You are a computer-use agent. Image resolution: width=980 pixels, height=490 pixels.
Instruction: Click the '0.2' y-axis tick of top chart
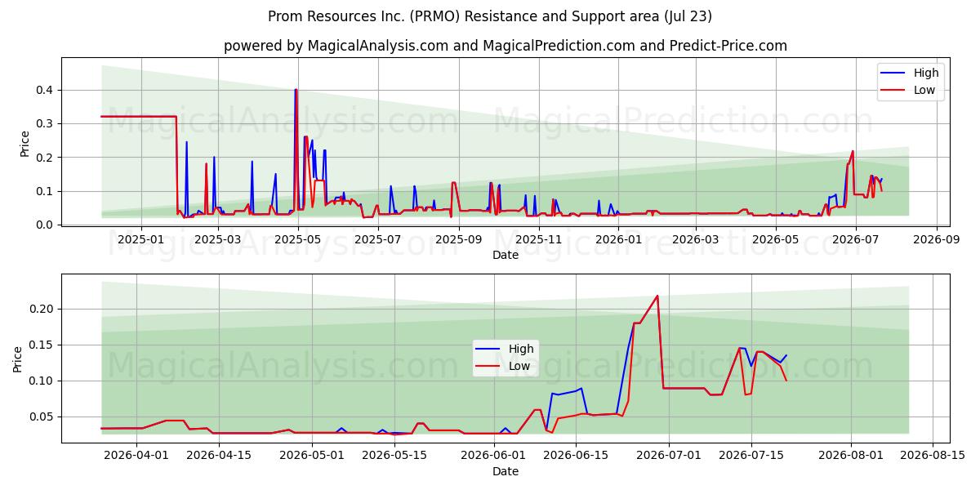coord(46,157)
